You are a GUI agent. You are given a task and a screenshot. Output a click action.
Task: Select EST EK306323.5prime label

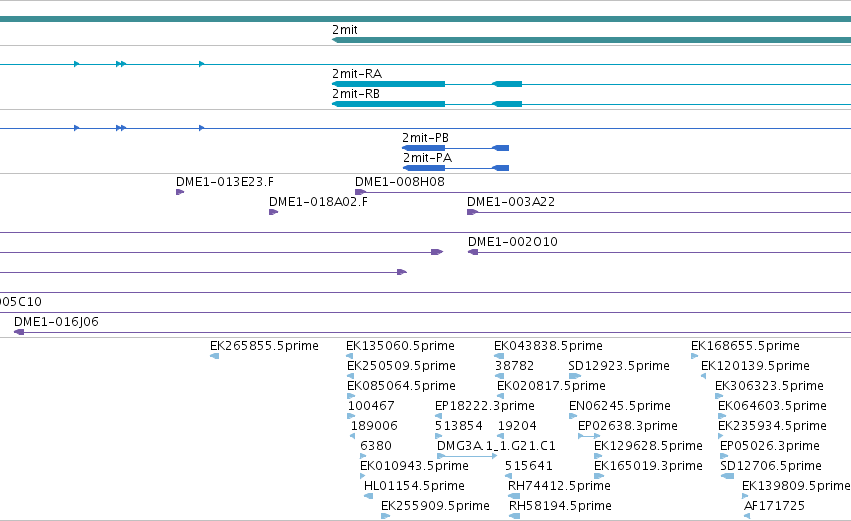[769, 386]
